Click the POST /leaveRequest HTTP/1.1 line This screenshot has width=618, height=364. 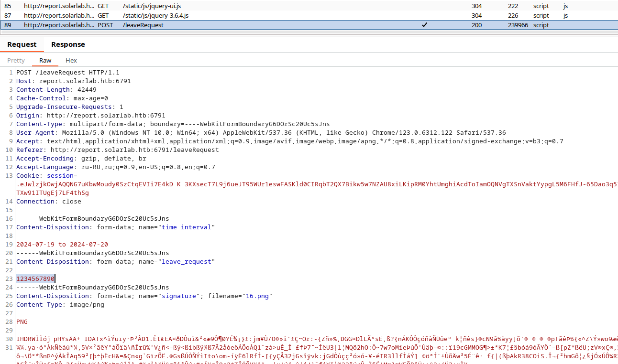[x=68, y=73]
